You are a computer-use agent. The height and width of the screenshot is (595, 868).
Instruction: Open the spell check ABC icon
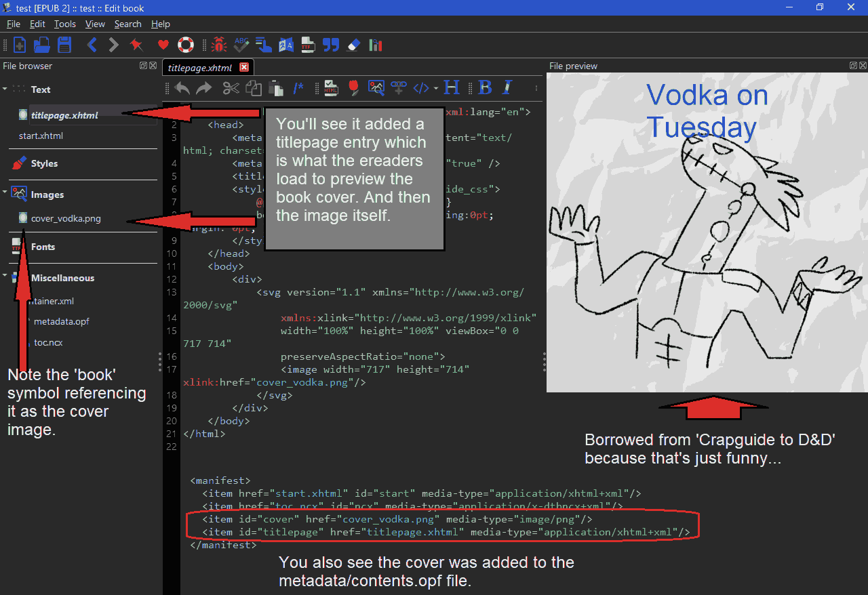[x=241, y=45]
